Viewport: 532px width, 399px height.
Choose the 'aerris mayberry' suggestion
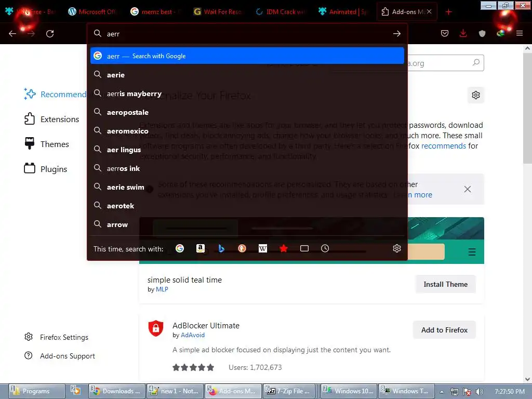tap(247, 94)
